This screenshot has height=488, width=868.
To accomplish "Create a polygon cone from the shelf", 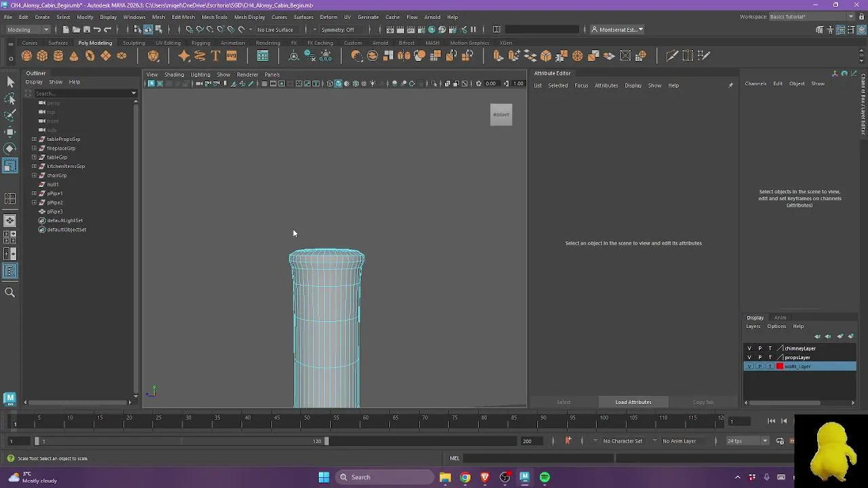I will coord(74,56).
